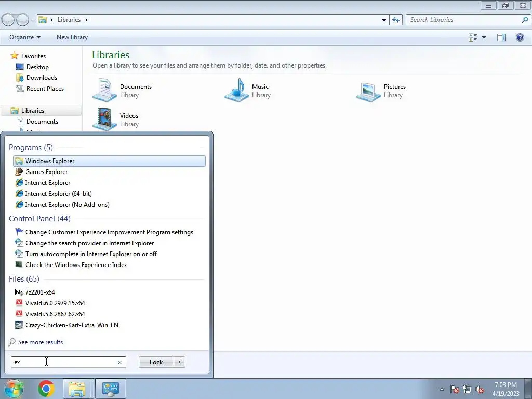Click the Internet Explorer (64-bit) icon
The height and width of the screenshot is (399, 532).
[x=19, y=193]
